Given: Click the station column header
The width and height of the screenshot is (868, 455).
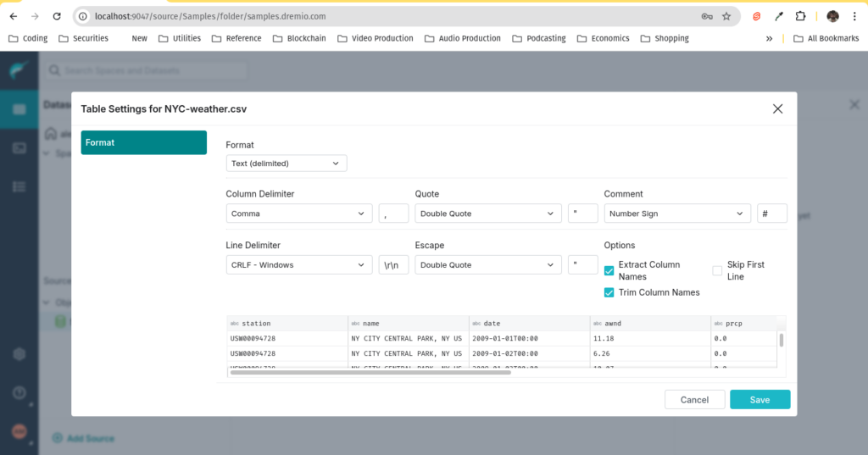Looking at the screenshot, I should click(287, 324).
